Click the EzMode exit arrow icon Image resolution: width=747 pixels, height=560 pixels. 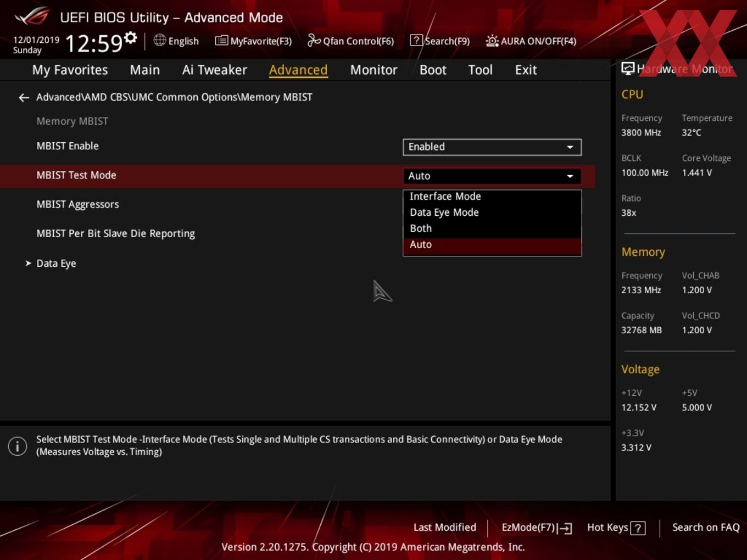point(565,528)
